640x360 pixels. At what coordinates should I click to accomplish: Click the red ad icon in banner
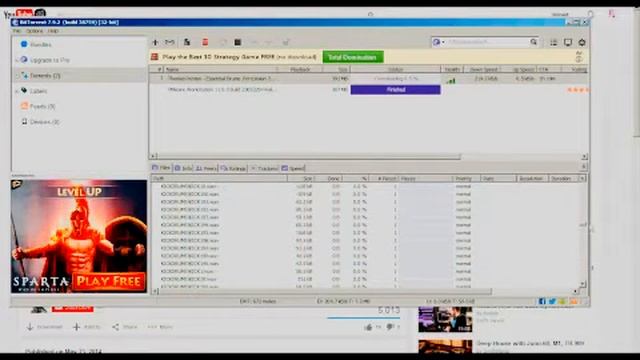pyautogui.click(x=155, y=57)
